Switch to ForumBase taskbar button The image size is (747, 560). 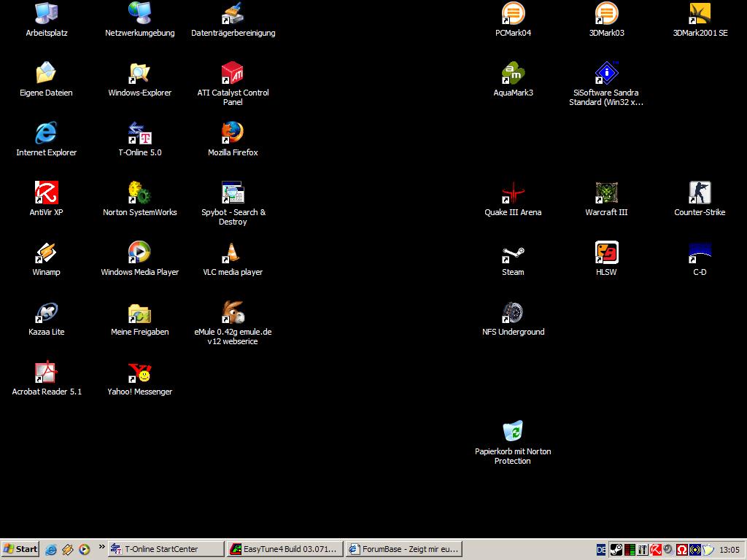[403, 549]
